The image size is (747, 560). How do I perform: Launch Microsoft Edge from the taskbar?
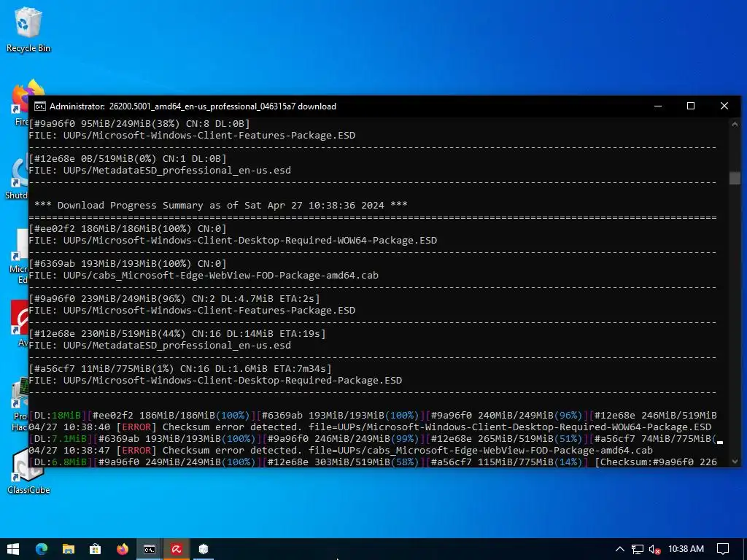42,549
